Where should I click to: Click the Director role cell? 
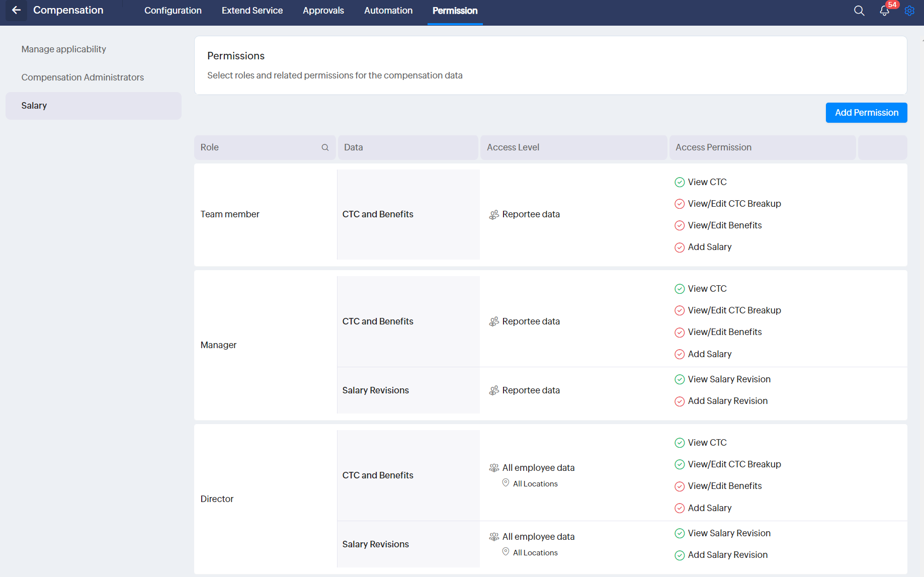click(217, 499)
